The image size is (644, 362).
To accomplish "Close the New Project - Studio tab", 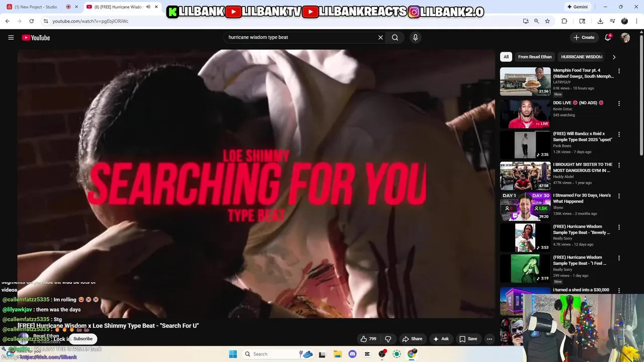I will point(76,7).
